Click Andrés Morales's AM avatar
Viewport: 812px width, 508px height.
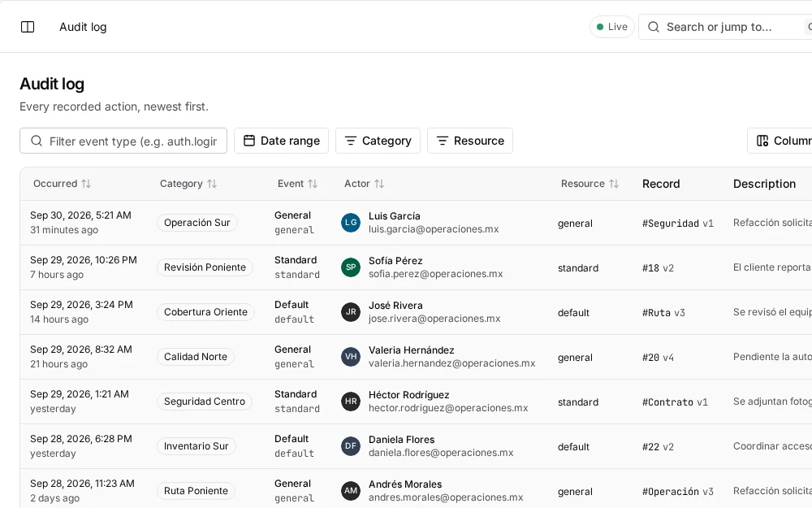351,490
